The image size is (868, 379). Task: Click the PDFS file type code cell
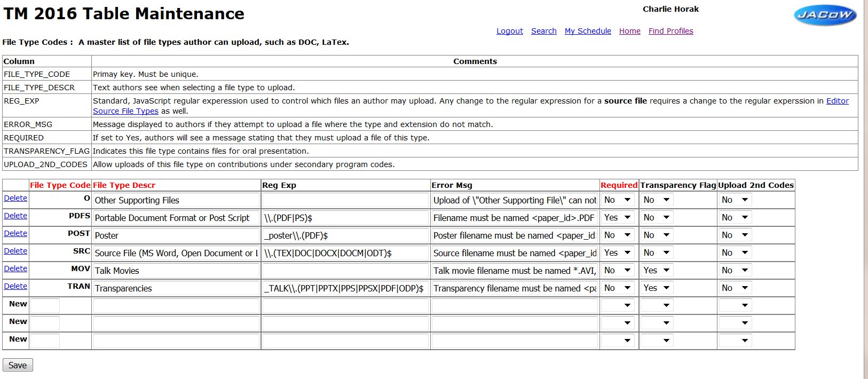(x=60, y=216)
